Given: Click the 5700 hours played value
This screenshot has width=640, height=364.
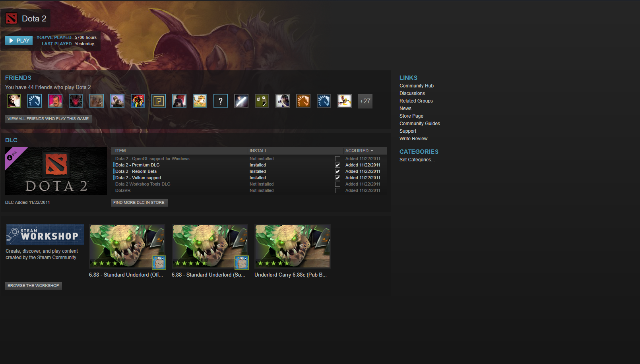Looking at the screenshot, I should coord(85,38).
